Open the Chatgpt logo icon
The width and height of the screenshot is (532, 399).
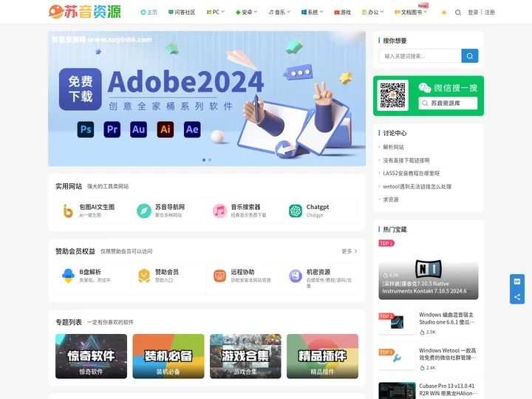[296, 211]
